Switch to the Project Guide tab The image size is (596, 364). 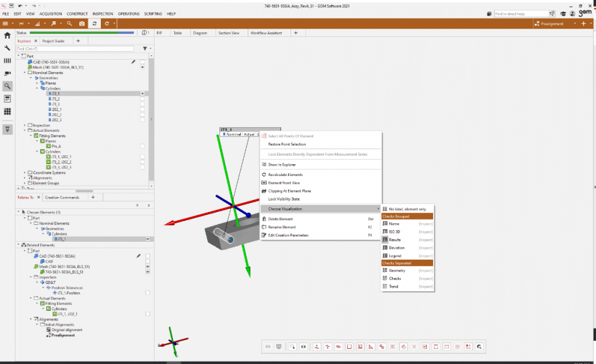tap(53, 41)
